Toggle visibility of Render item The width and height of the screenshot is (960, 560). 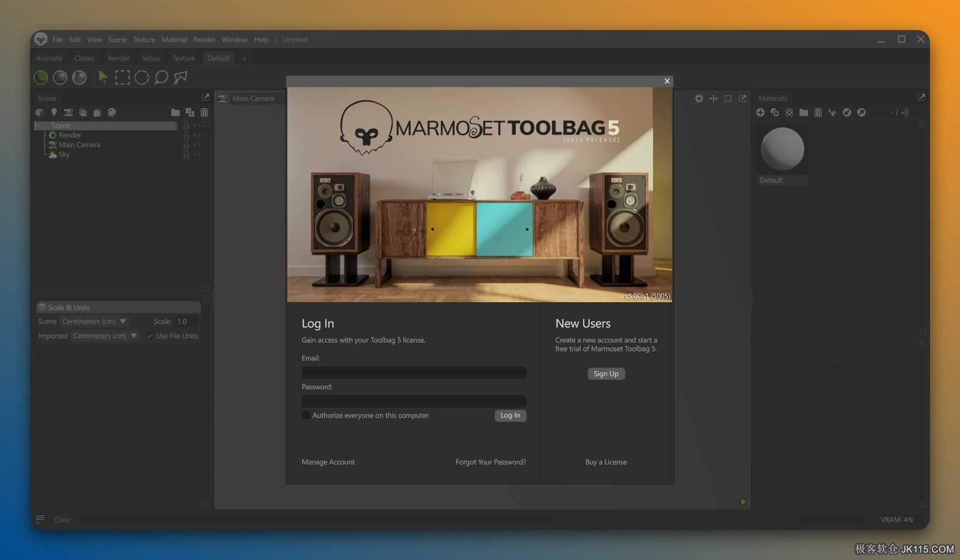197,135
